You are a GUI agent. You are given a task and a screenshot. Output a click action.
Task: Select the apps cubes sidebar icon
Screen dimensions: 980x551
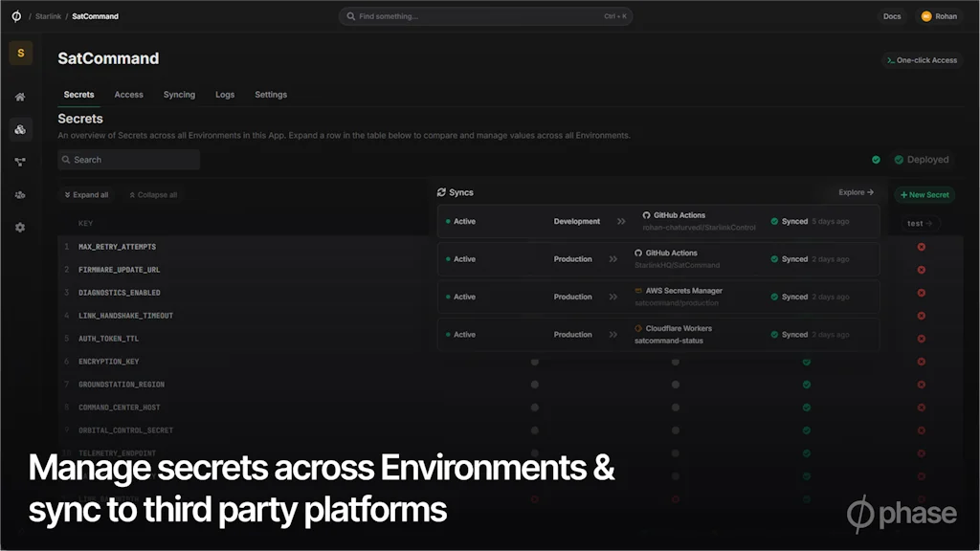click(20, 129)
